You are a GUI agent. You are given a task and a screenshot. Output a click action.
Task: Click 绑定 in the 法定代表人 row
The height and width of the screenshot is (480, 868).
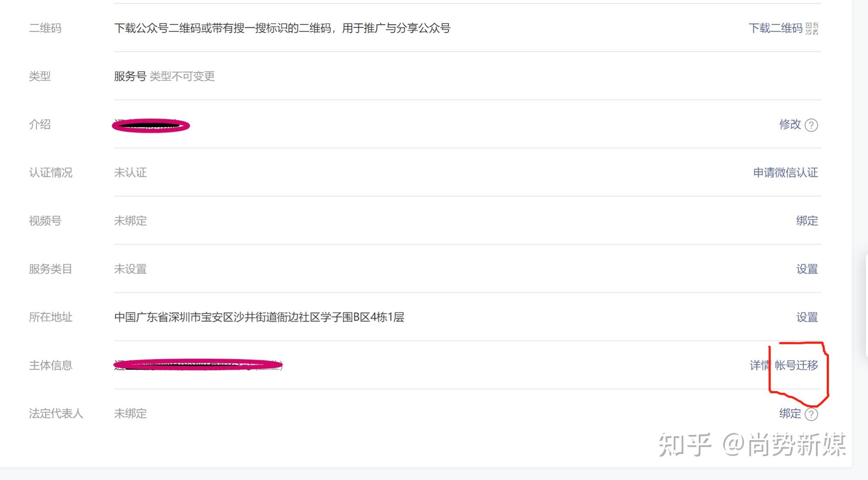[790, 414]
